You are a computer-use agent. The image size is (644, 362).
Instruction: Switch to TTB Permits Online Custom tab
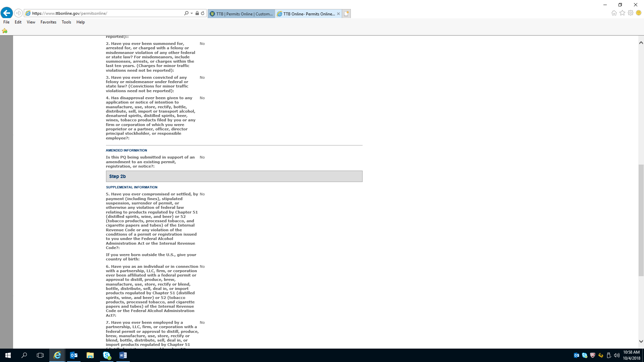tap(241, 14)
